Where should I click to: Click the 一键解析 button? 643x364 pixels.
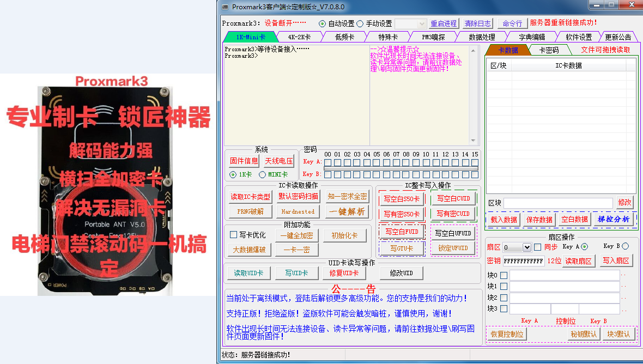347,212
